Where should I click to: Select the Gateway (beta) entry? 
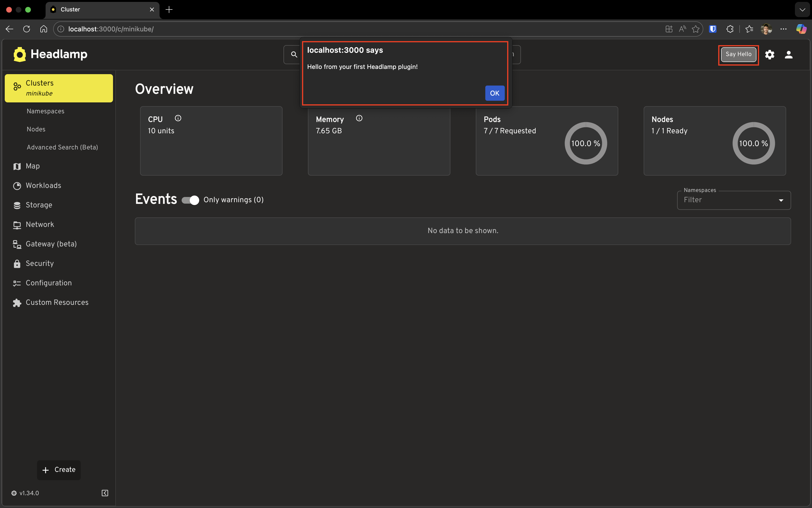point(51,244)
